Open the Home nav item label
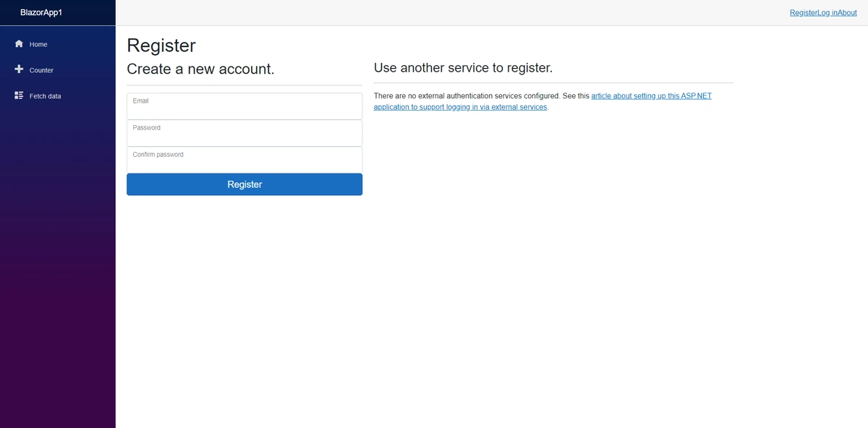The width and height of the screenshot is (868, 428). [x=38, y=45]
